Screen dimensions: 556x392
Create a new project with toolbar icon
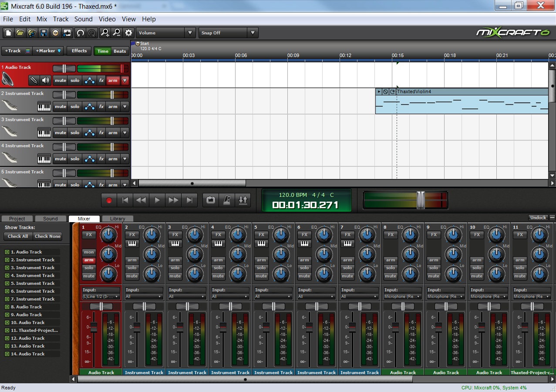pyautogui.click(x=8, y=33)
